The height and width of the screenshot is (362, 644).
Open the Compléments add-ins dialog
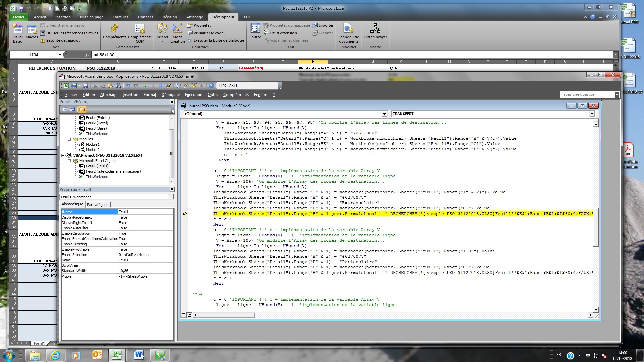[x=115, y=32]
